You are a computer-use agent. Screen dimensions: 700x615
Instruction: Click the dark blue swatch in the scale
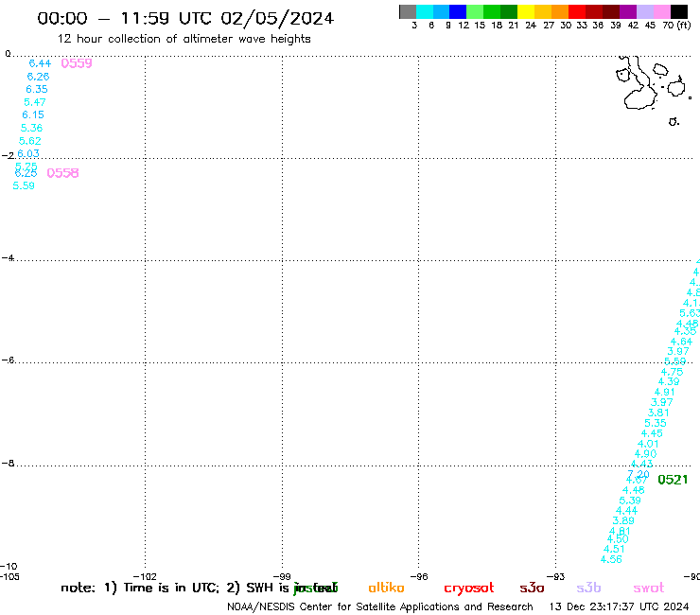click(458, 11)
